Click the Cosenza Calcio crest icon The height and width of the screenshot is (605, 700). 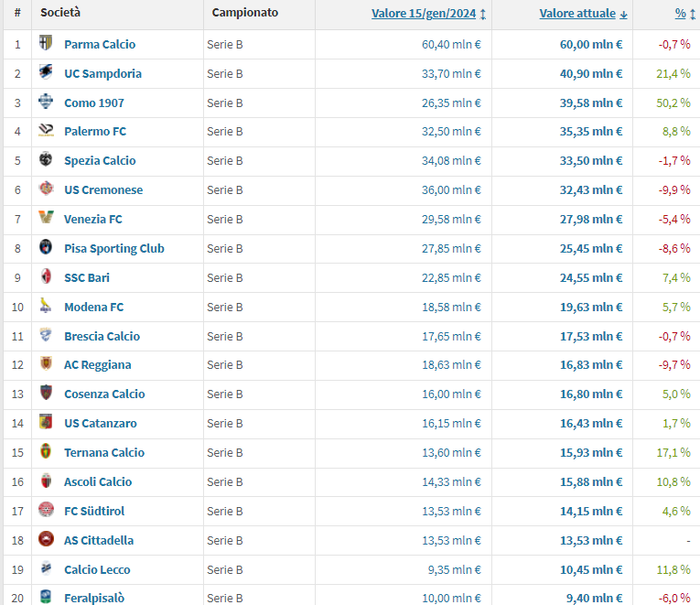[46, 394]
